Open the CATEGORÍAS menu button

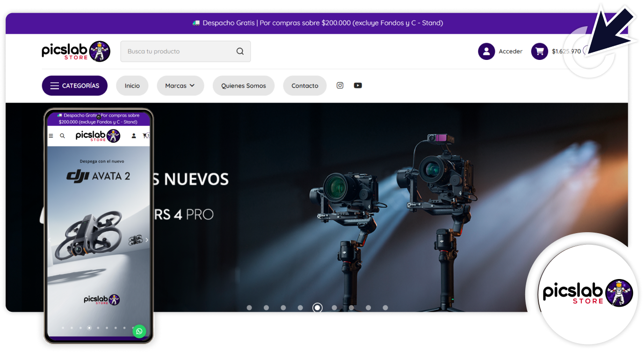75,86
